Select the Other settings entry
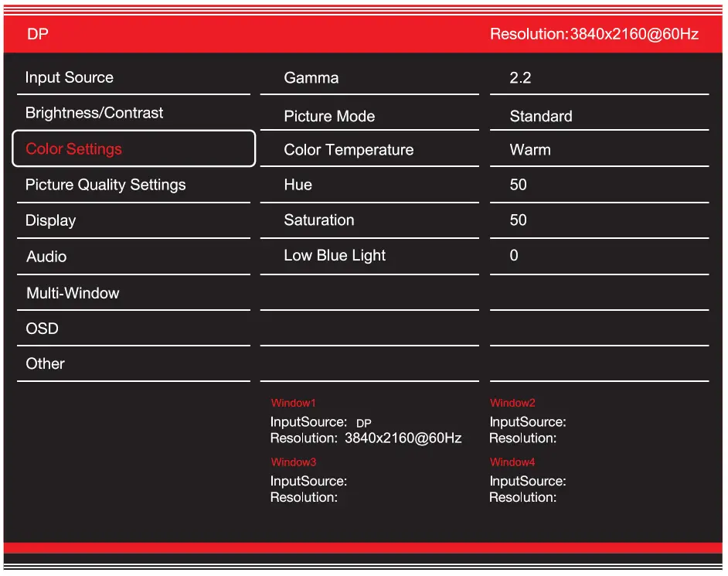 (45, 363)
